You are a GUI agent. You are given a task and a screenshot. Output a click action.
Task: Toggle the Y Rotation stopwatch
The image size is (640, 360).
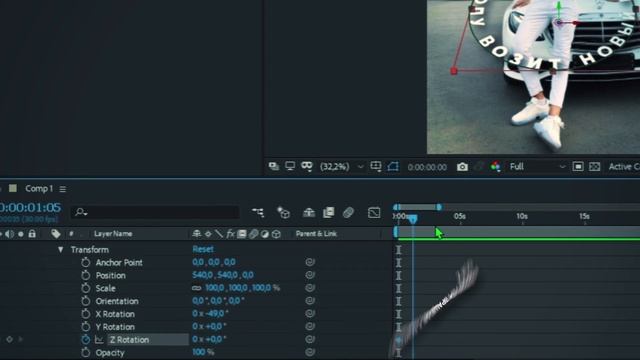point(85,327)
